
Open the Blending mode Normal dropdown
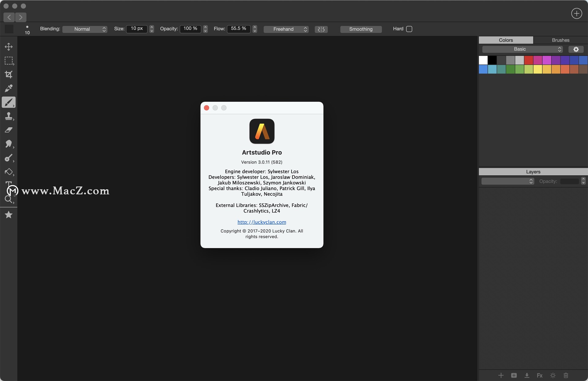click(x=85, y=29)
